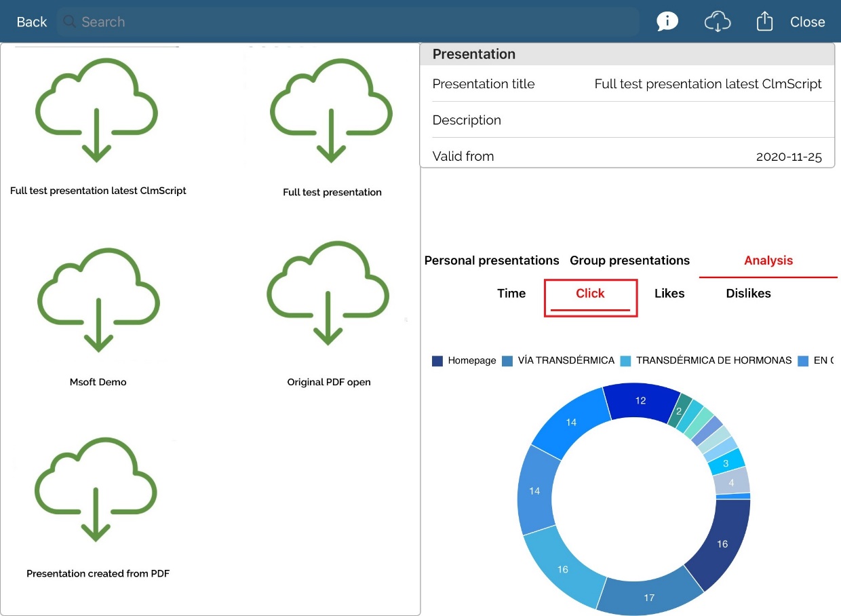Image resolution: width=841 pixels, height=616 pixels.
Task: Select the Click analysis sub-tab
Action: [x=590, y=294]
